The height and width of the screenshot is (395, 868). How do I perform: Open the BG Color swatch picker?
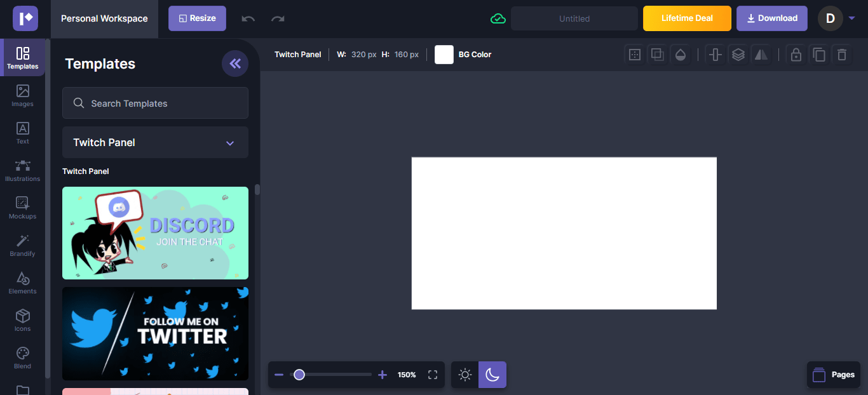click(x=444, y=55)
